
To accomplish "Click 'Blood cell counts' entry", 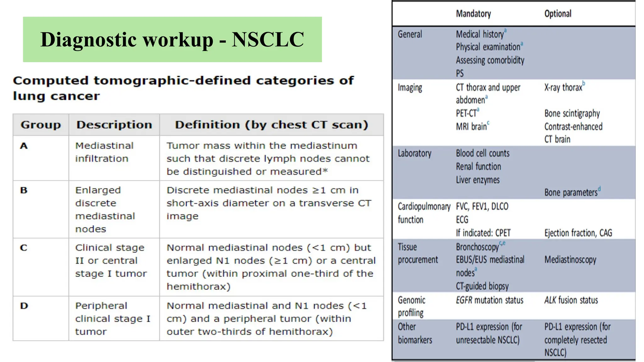I will click(483, 153).
